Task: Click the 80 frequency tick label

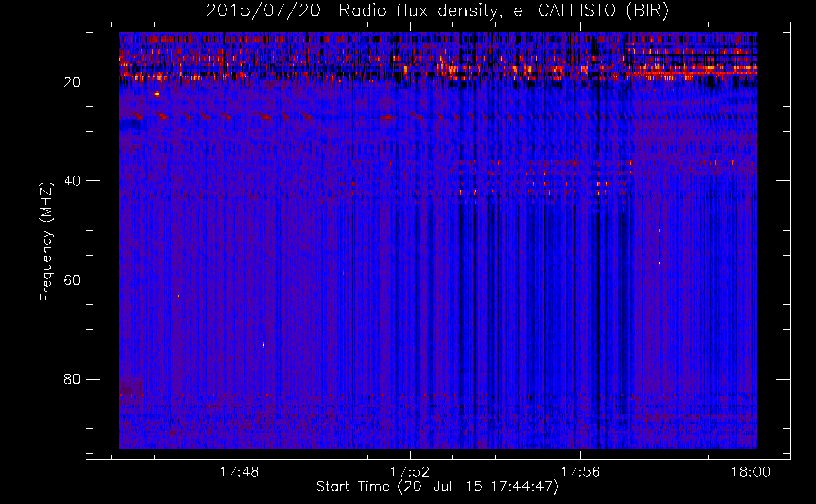Action: coord(73,379)
